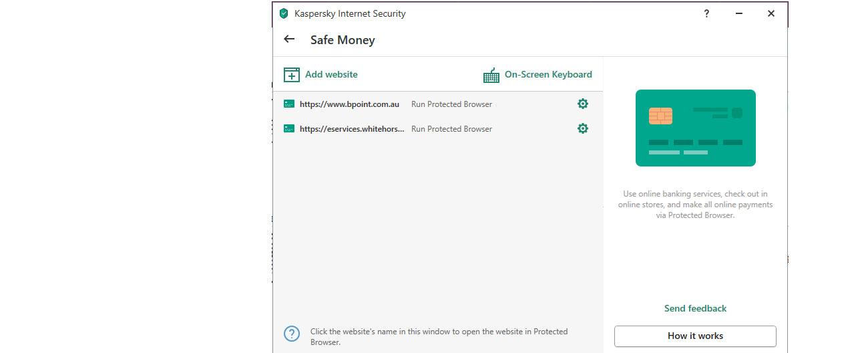Open the On-Screen Keyboard icon
The height and width of the screenshot is (353, 868).
pyautogui.click(x=491, y=75)
